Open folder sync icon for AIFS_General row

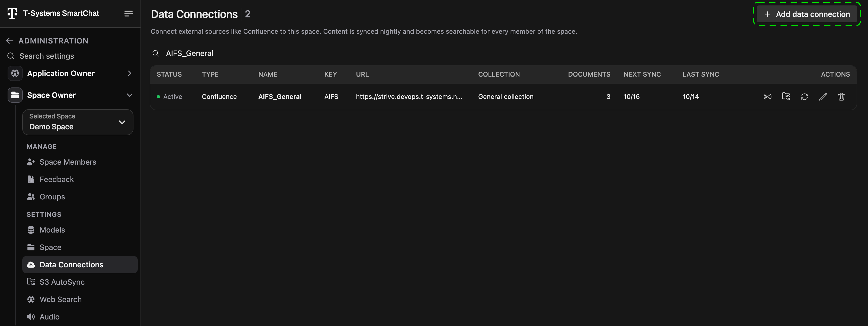(786, 96)
